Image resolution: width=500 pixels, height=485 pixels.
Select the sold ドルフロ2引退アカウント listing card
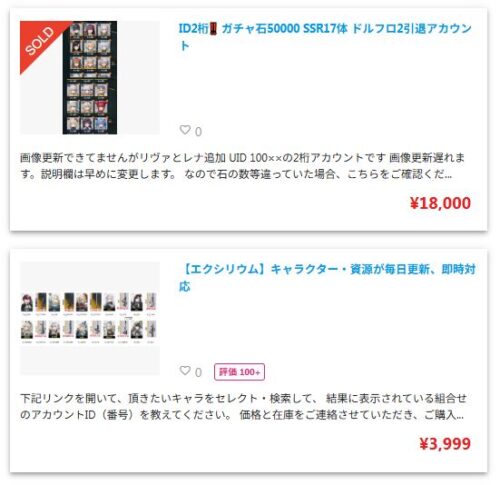pos(248,120)
